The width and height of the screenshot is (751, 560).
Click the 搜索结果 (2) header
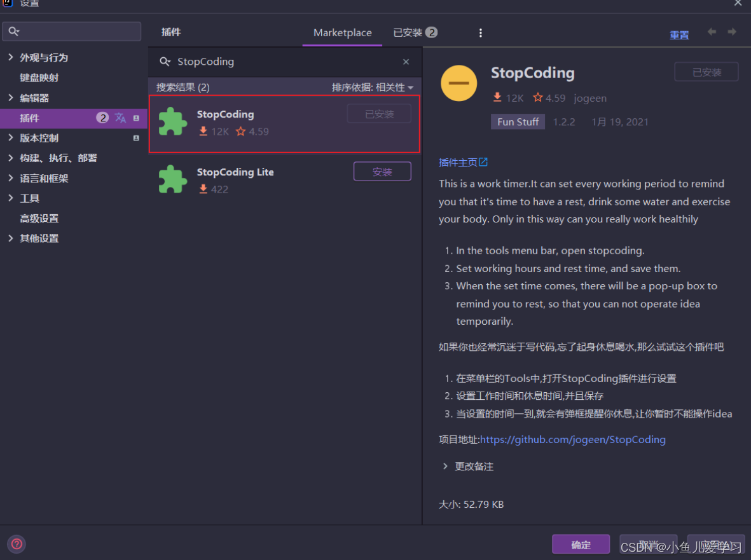pyautogui.click(x=183, y=88)
